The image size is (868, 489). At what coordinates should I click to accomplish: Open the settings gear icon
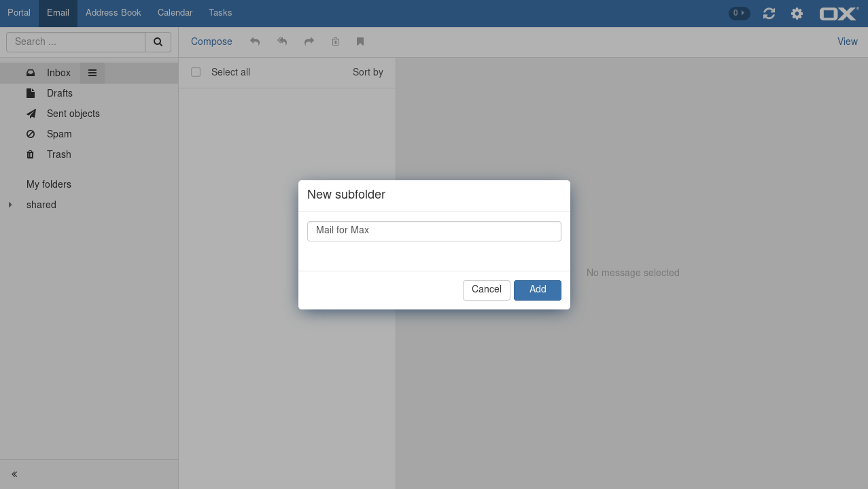click(797, 14)
